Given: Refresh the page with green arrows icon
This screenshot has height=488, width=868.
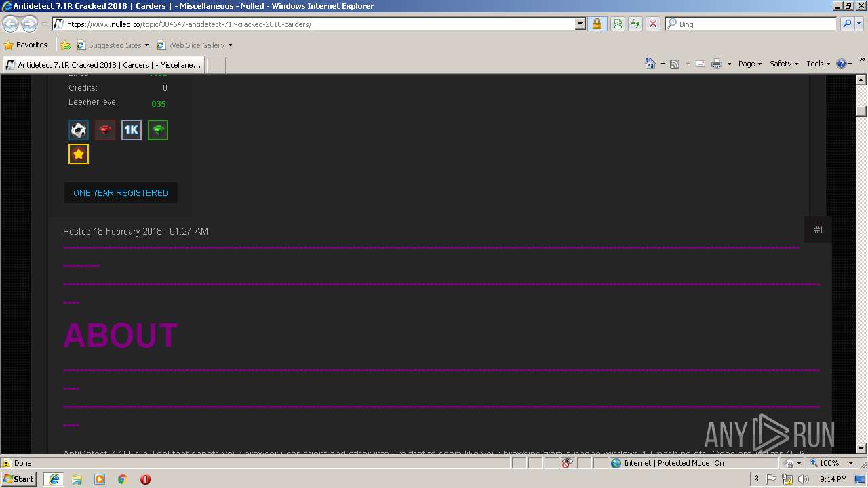Looking at the screenshot, I should click(635, 24).
